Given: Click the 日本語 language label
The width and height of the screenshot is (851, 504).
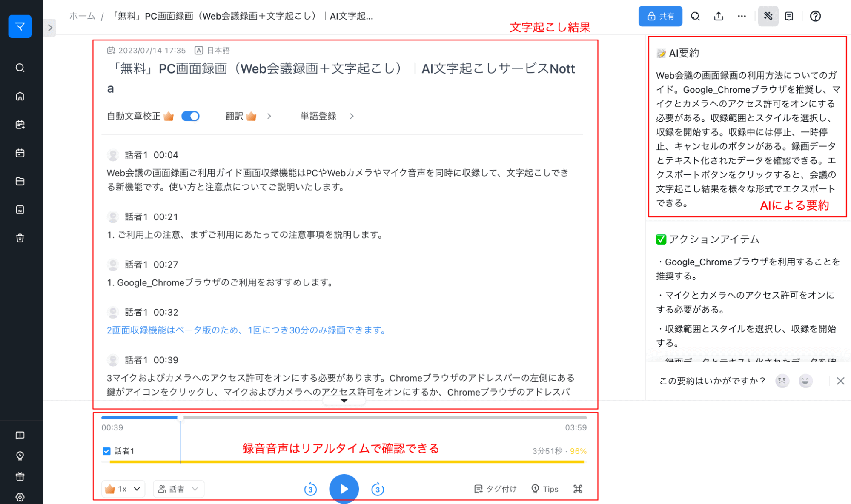Looking at the screenshot, I should pos(218,50).
